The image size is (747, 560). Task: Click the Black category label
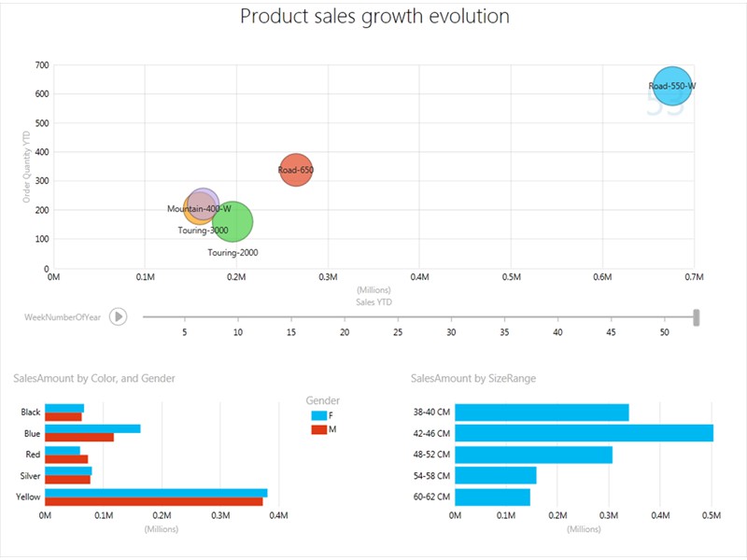[31, 413]
